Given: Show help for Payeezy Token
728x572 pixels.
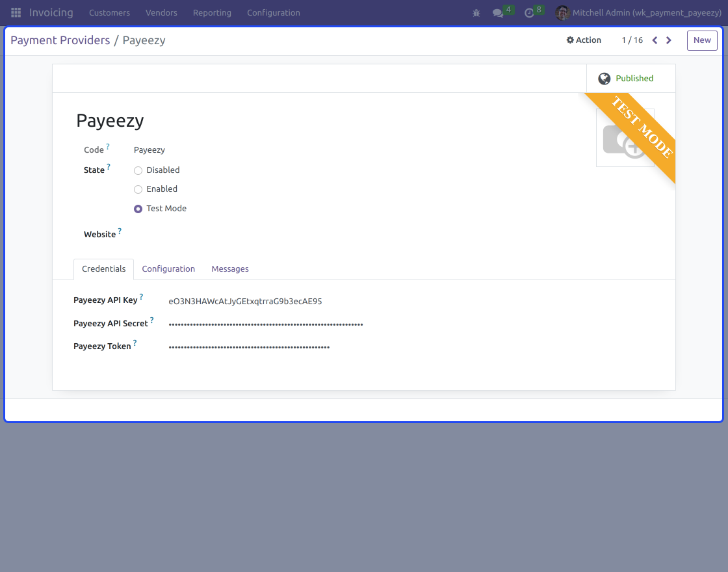Looking at the screenshot, I should [x=135, y=343].
